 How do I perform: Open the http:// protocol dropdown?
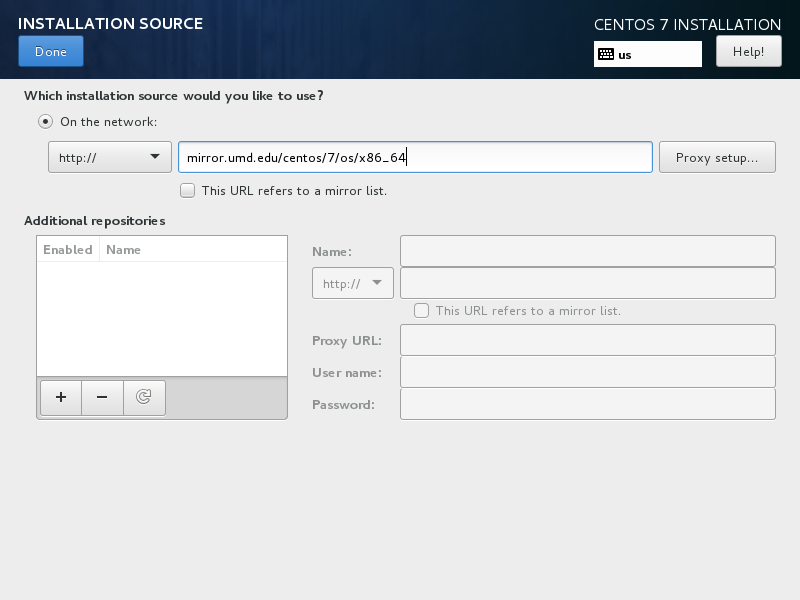click(110, 157)
